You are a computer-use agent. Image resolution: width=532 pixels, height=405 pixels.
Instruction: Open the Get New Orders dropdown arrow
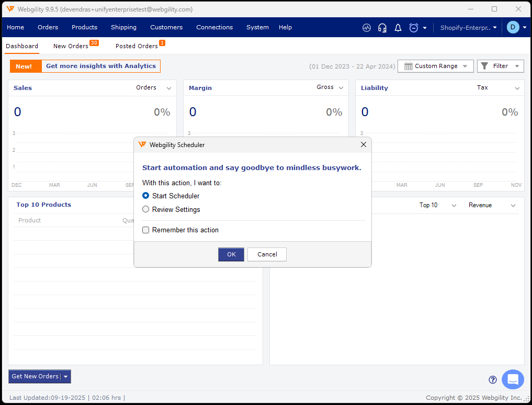66,377
